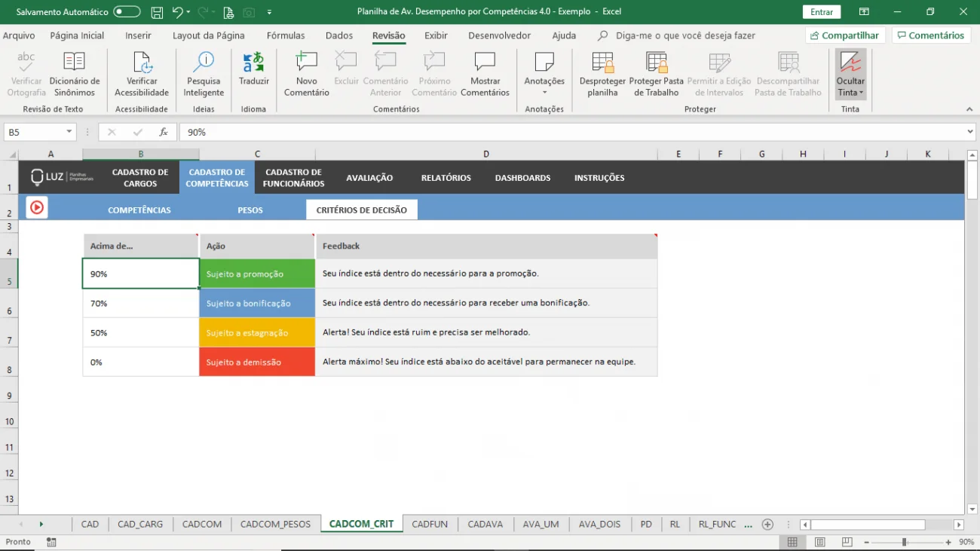Undo the last action
This screenshot has height=551, width=980.
click(x=177, y=12)
